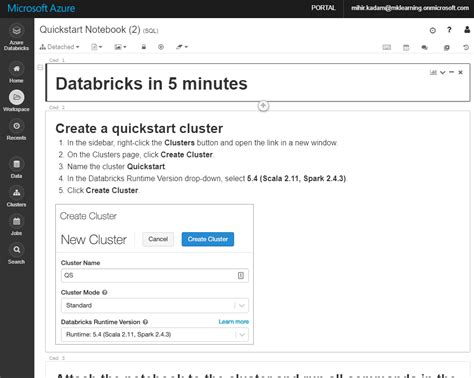Open the Clear eraser dropdown
The image size is (474, 378).
point(182,47)
